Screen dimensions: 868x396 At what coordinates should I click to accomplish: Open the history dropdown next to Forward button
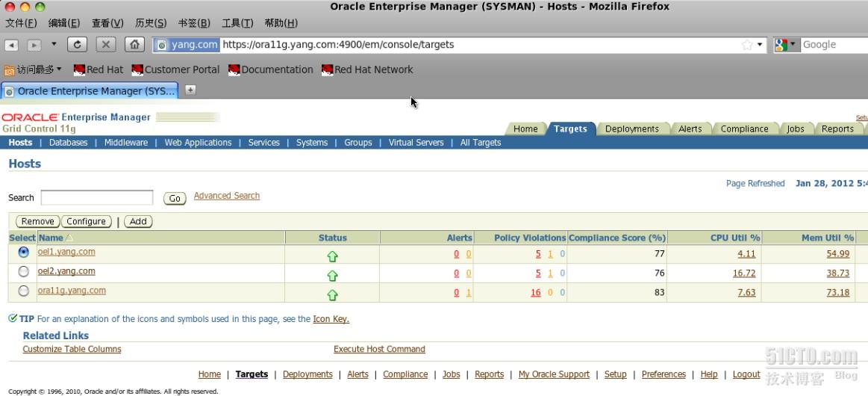(x=54, y=44)
